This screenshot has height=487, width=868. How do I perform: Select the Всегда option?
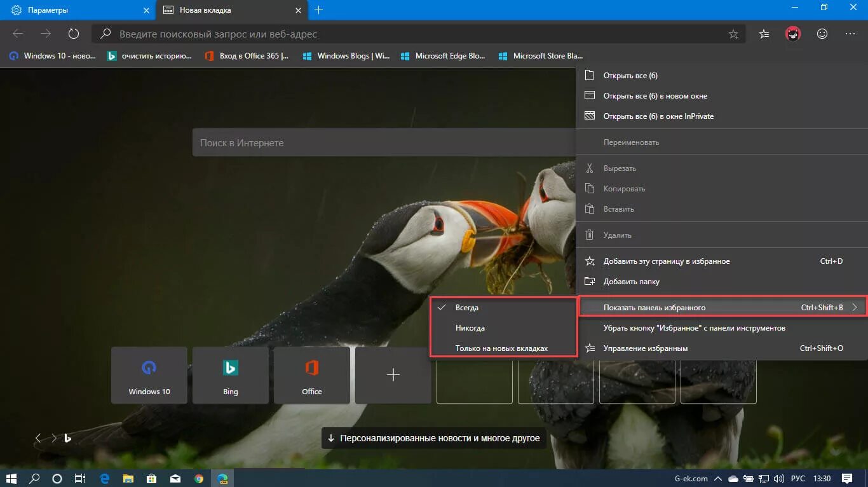pyautogui.click(x=503, y=308)
